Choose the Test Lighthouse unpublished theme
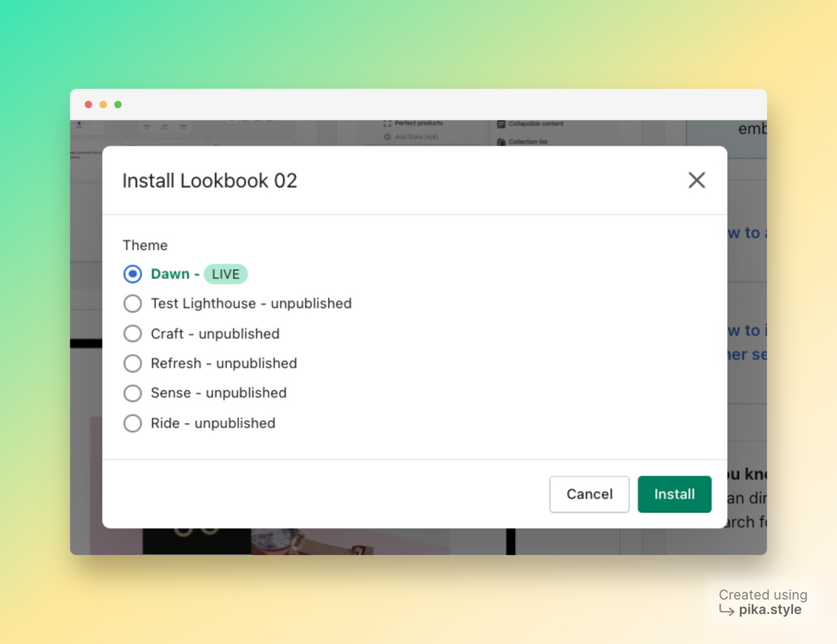This screenshot has width=837, height=644. 132,303
